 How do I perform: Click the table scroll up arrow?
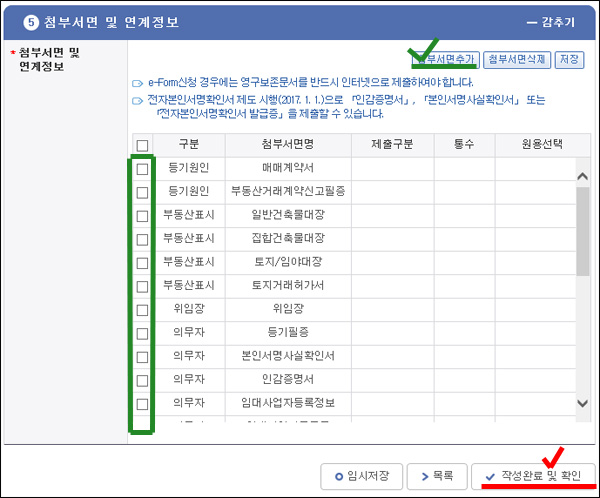click(582, 176)
